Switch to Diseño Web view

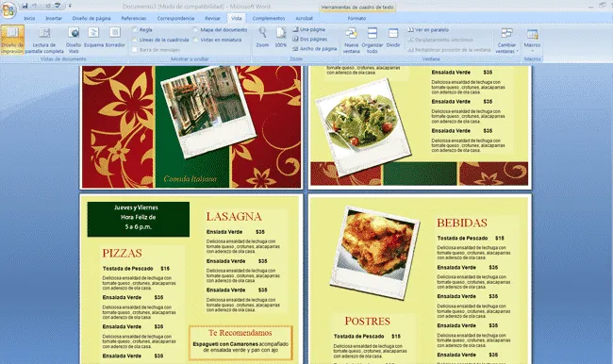(x=74, y=40)
